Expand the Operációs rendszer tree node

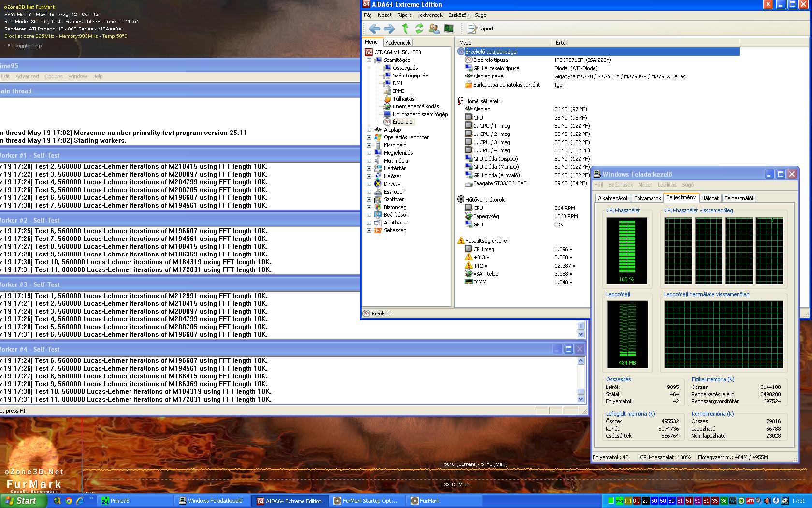[369, 137]
